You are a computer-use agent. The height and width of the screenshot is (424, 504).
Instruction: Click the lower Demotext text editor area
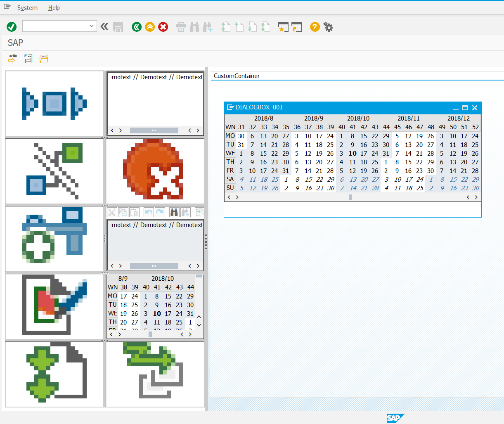tap(155, 242)
